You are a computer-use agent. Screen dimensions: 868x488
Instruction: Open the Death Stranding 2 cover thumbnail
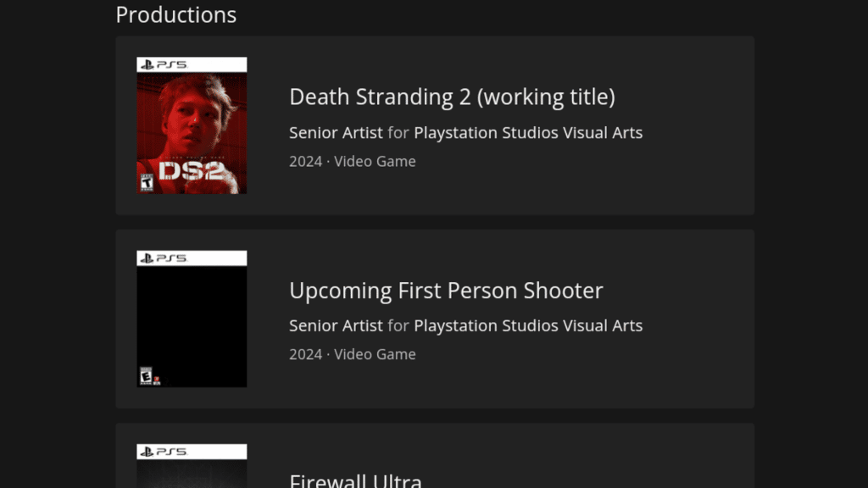click(192, 125)
